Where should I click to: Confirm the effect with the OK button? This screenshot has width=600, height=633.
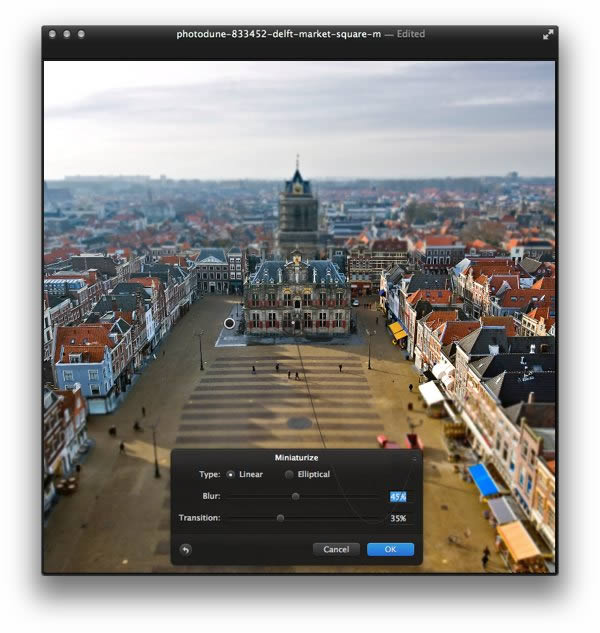point(390,549)
